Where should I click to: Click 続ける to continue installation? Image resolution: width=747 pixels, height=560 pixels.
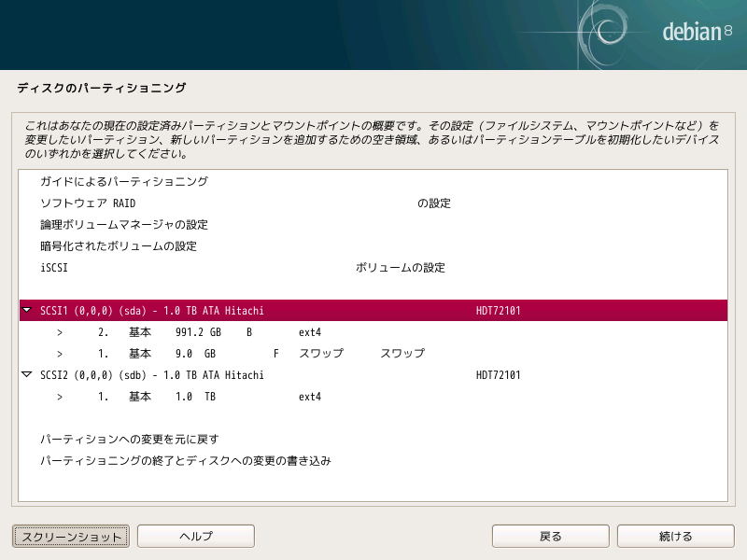click(677, 536)
